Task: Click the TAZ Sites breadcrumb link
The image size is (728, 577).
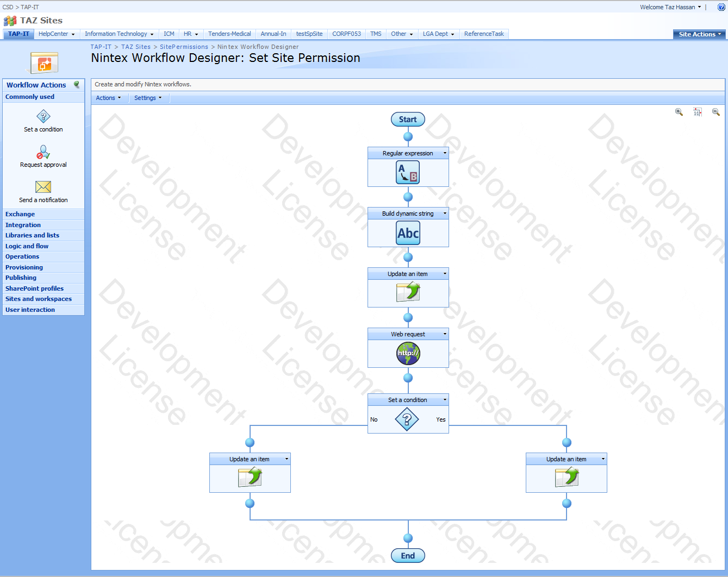Action: coord(136,47)
